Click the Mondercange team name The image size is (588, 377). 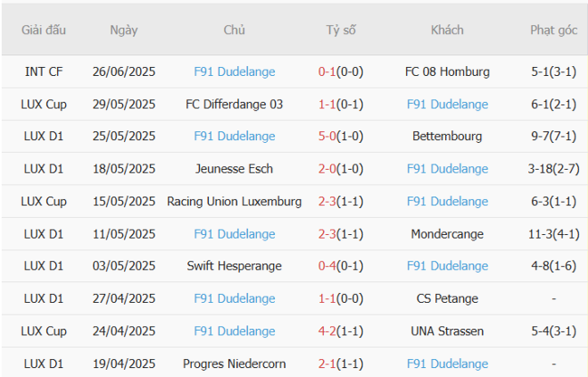pos(447,233)
